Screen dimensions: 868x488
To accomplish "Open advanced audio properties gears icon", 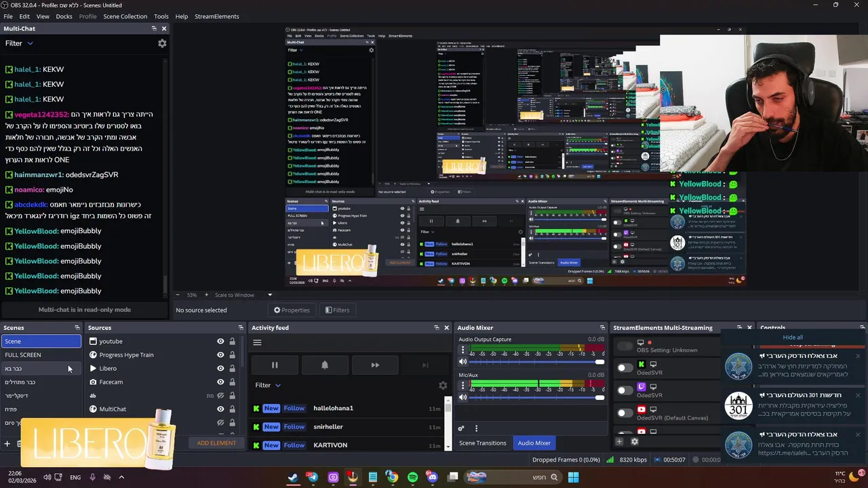I will click(461, 428).
